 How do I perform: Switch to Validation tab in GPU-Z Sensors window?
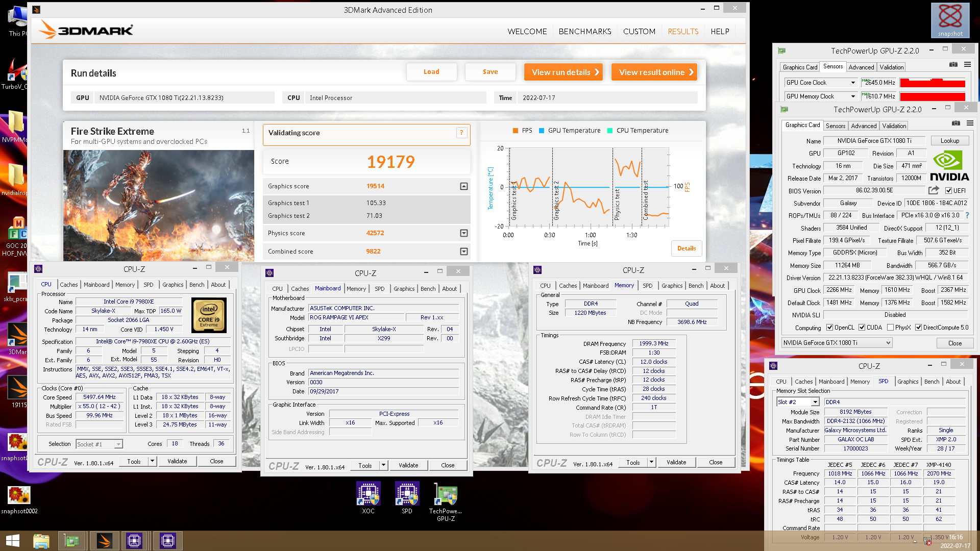point(891,67)
